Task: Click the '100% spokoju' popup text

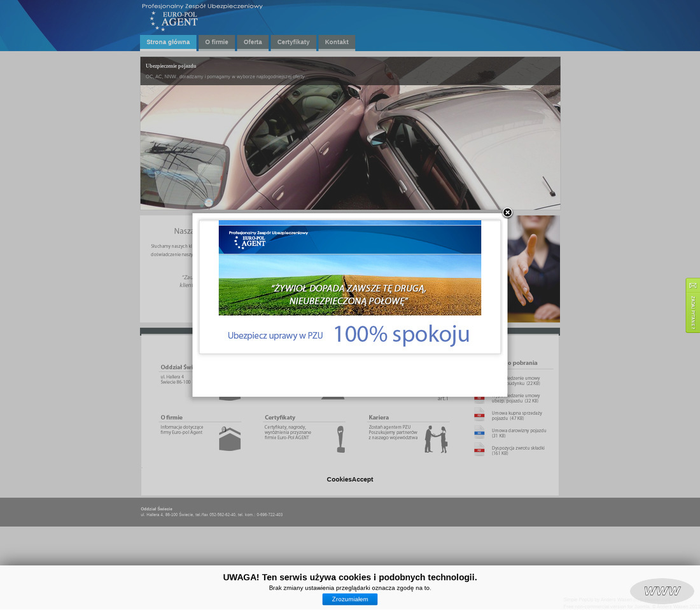Action: [x=402, y=334]
